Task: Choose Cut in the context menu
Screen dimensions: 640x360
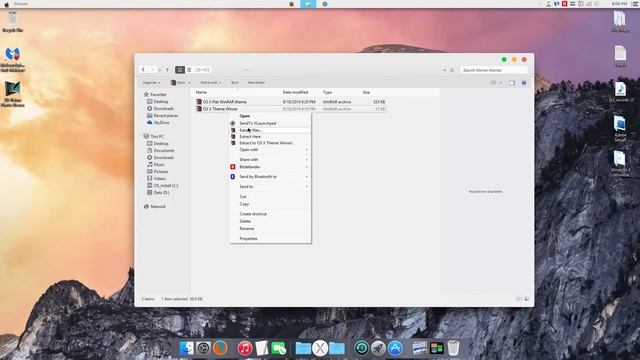Action: (x=270, y=197)
